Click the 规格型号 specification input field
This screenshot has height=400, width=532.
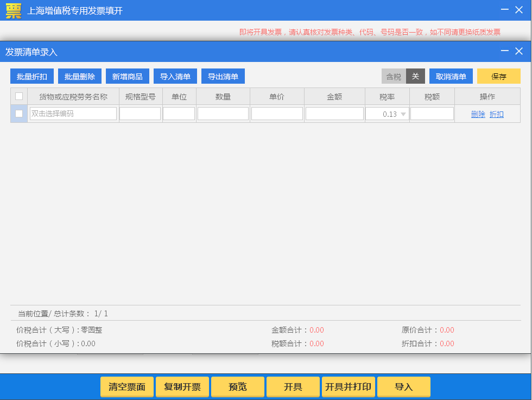pos(140,114)
